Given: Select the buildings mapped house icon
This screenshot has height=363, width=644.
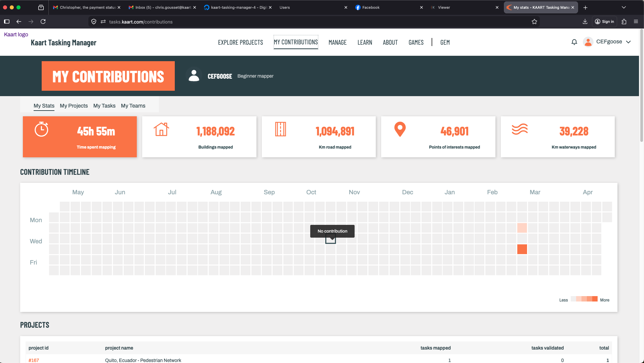Looking at the screenshot, I should [161, 129].
